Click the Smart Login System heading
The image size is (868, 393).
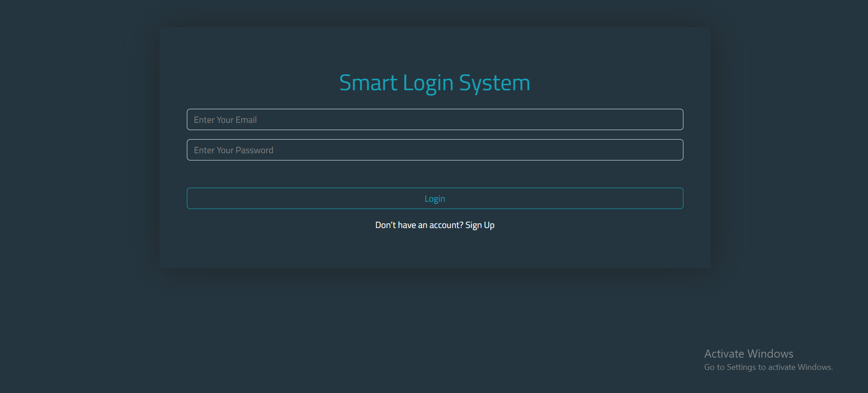tap(434, 83)
